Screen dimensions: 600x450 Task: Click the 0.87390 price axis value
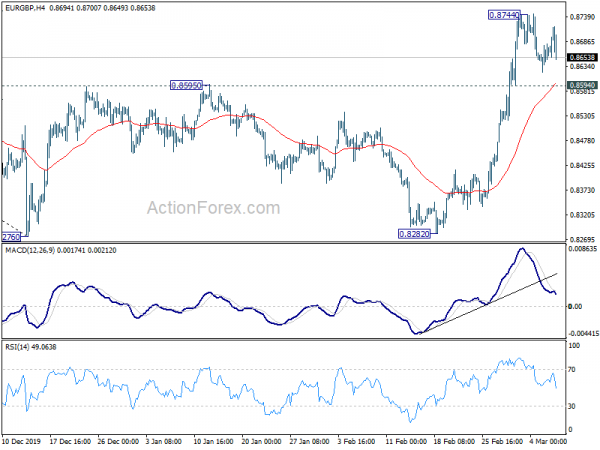[582, 17]
